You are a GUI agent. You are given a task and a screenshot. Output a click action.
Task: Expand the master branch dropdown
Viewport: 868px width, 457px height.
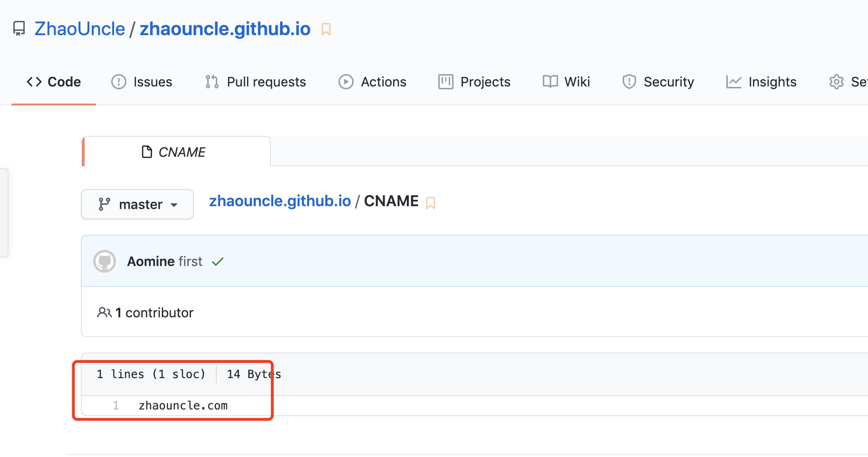tap(137, 204)
